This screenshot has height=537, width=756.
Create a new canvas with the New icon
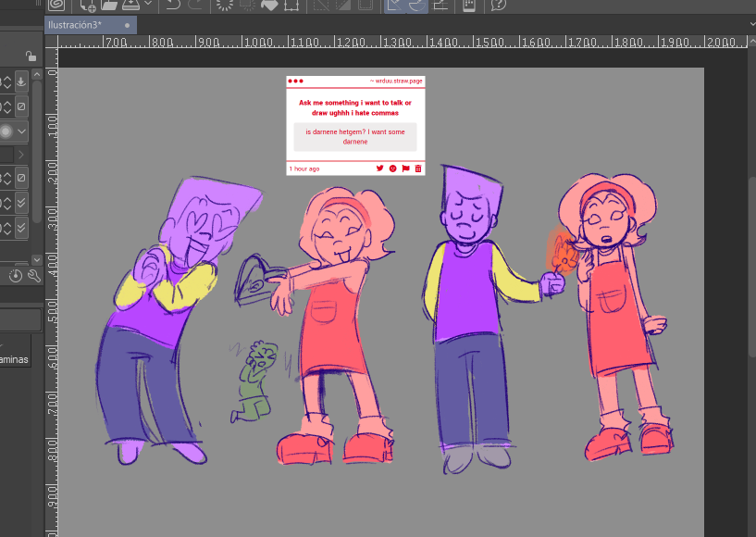click(88, 5)
